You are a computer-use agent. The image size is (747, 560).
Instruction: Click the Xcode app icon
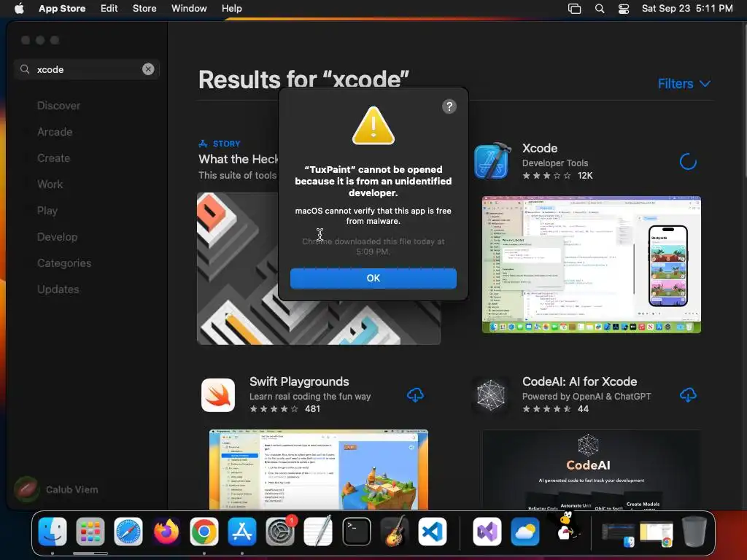tap(492, 160)
